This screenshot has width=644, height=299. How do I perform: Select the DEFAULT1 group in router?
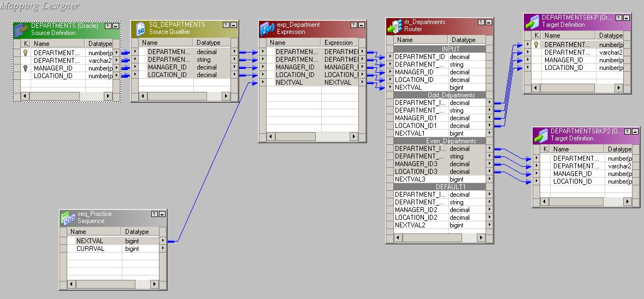pyautogui.click(x=440, y=187)
